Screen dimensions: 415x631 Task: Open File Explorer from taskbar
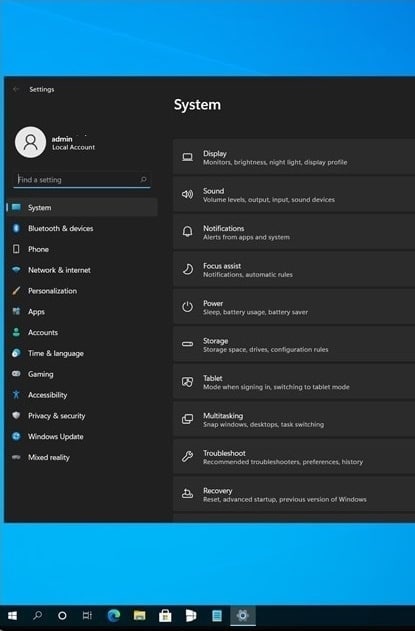(140, 615)
